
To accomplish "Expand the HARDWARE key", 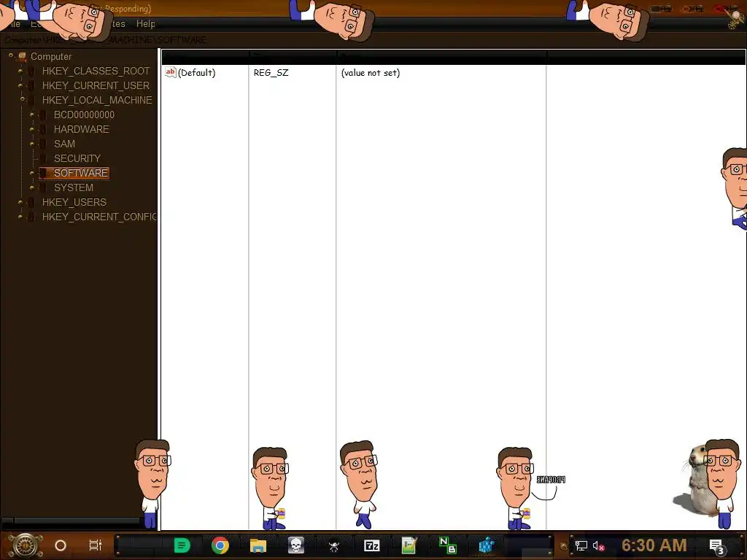I will point(32,130).
